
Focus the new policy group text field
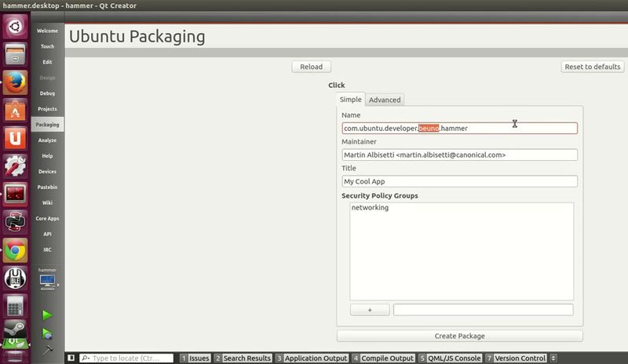(x=483, y=310)
